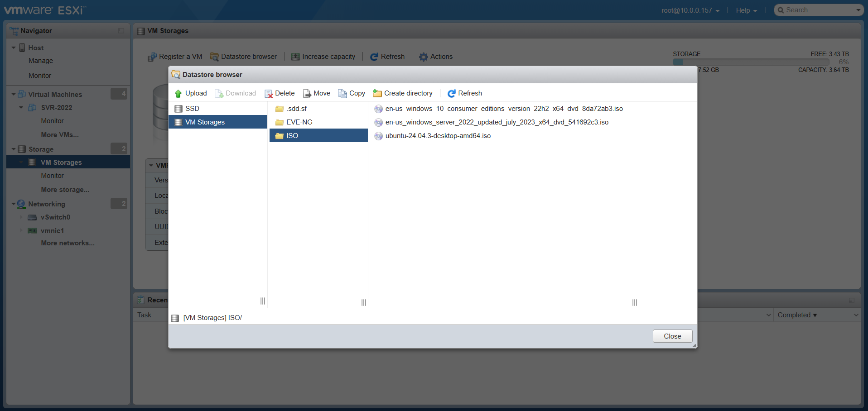Select the ubuntu-24.04.3-desktop-amd64.iso file
Screen dimensions: 868x411
(x=437, y=135)
